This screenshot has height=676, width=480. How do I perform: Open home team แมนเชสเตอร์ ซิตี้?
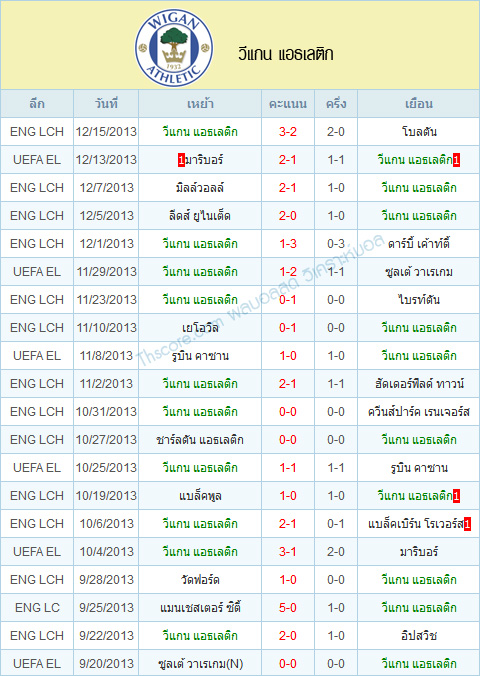click(200, 608)
